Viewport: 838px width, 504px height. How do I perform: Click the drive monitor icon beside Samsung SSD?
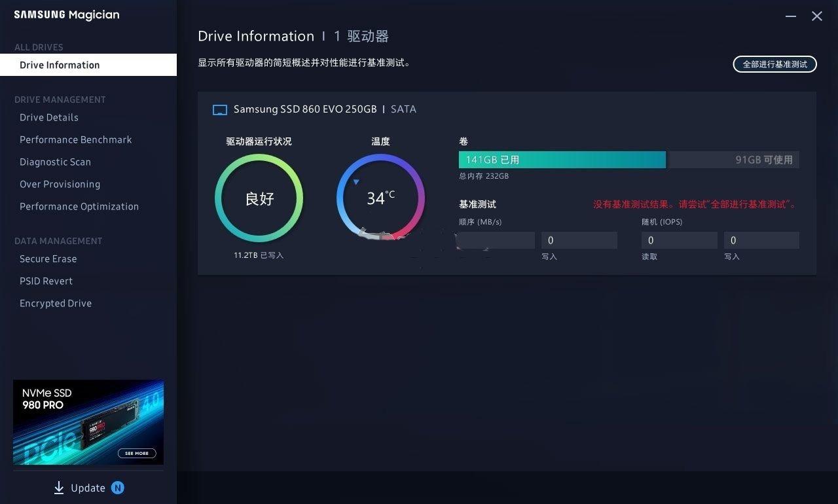(x=220, y=110)
